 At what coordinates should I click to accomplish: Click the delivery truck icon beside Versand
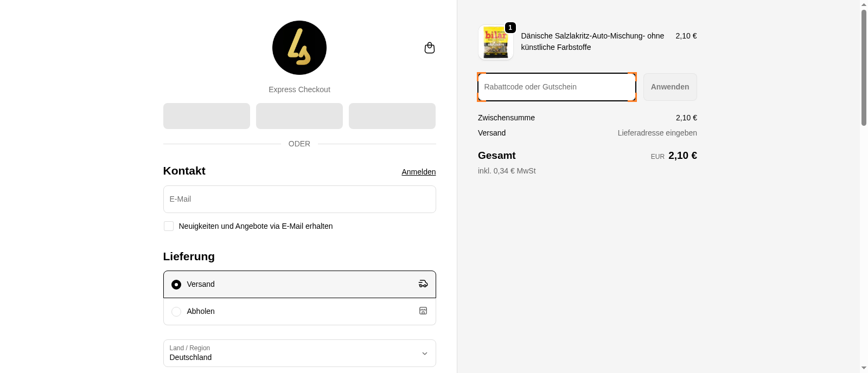423,284
